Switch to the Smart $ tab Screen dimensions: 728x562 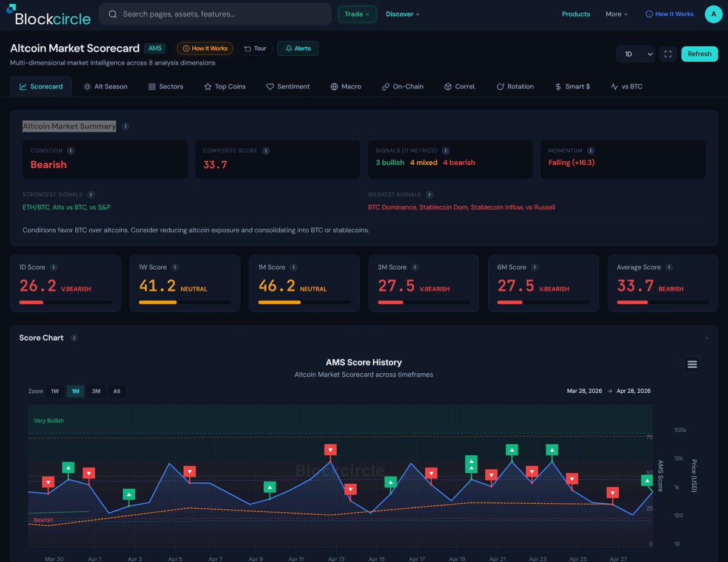572,87
